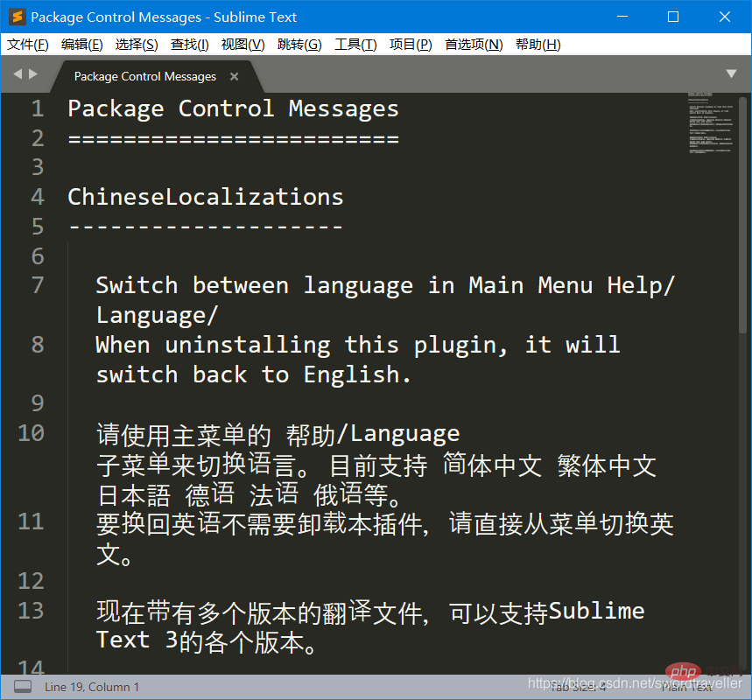
Task: Click the heading text Package Control Messages
Action: (233, 109)
